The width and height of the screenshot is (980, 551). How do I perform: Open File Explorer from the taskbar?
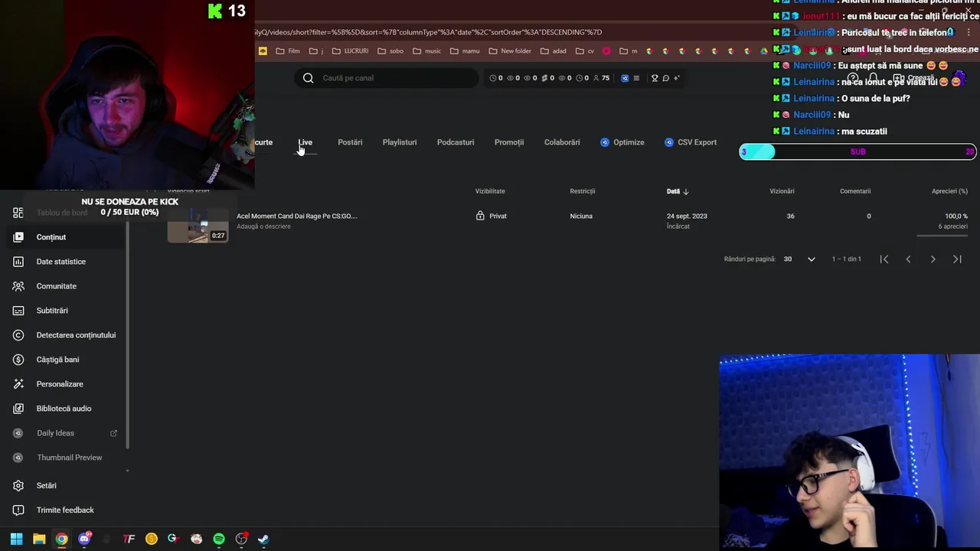pyautogui.click(x=39, y=539)
